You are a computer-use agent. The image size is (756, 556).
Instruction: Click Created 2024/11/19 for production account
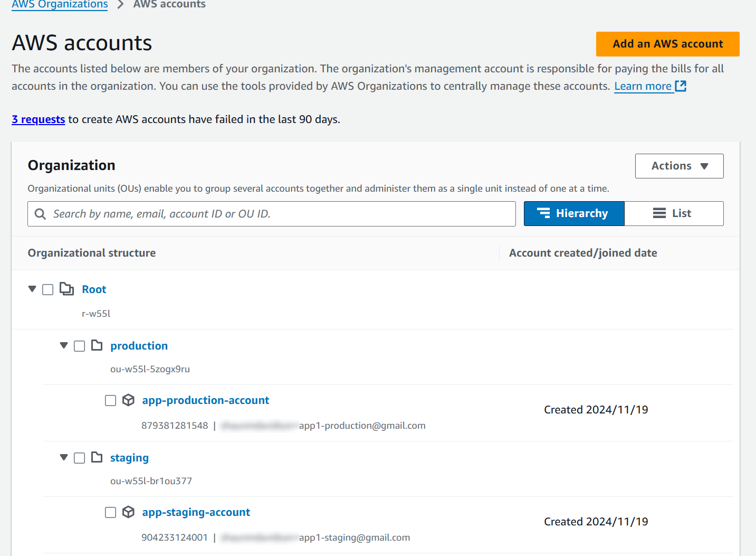pos(596,410)
